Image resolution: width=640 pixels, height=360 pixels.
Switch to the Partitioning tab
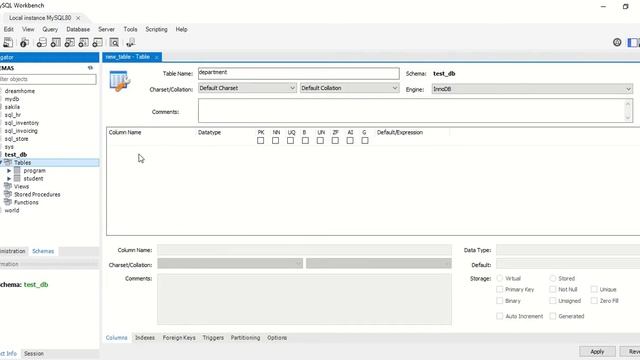(x=245, y=338)
